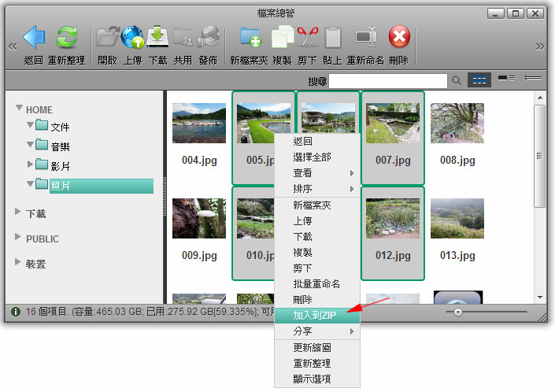Click the 搜尋 search input field
The height and width of the screenshot is (392, 555).
(x=387, y=81)
